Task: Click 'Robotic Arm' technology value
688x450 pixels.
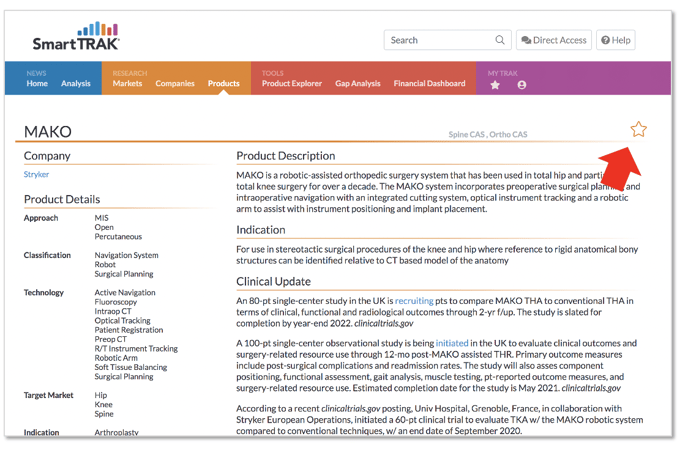Action: (x=116, y=358)
